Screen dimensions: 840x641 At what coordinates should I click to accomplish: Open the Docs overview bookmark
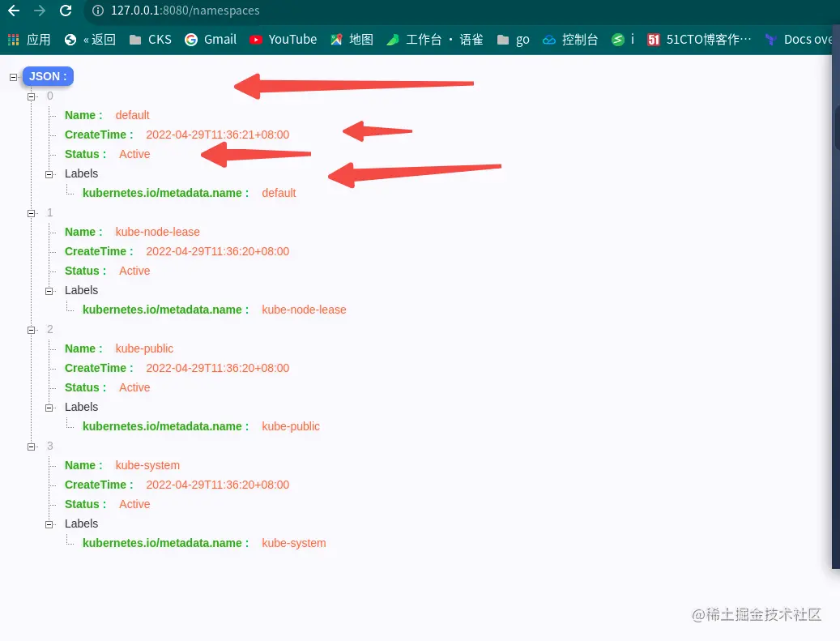tap(798, 40)
